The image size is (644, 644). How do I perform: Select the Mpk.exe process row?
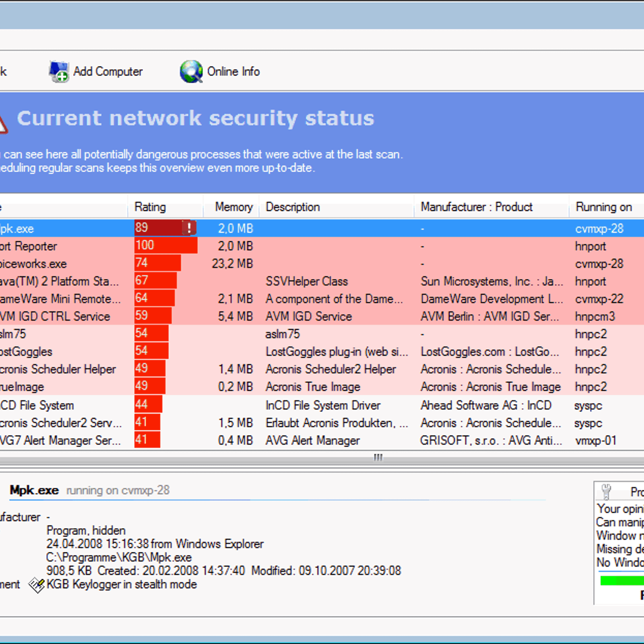point(322,228)
